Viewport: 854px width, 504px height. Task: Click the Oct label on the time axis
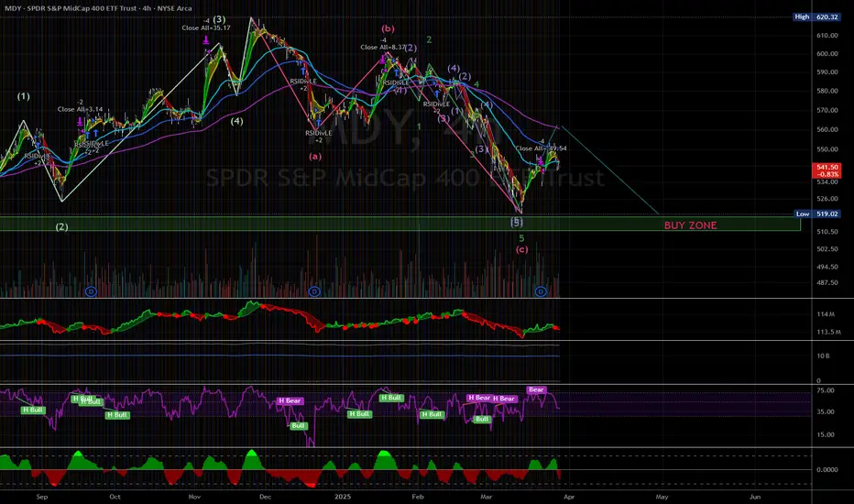pyautogui.click(x=115, y=497)
